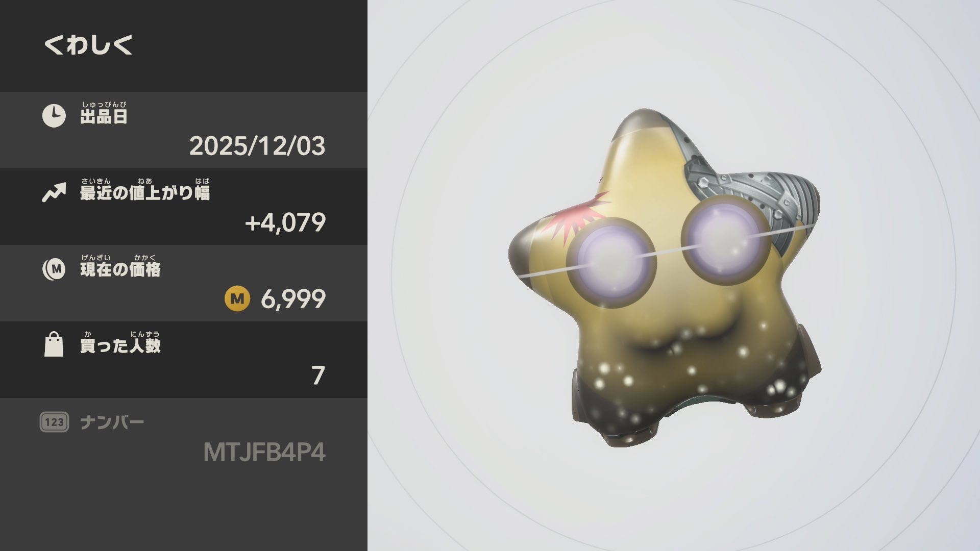Click the grey M coin icon beside 現在の価格

54,269
